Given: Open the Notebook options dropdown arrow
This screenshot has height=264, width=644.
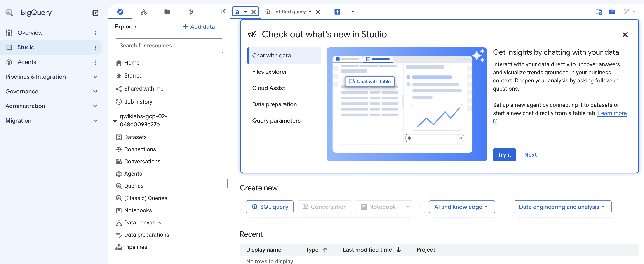Looking at the screenshot, I should pyautogui.click(x=407, y=207).
